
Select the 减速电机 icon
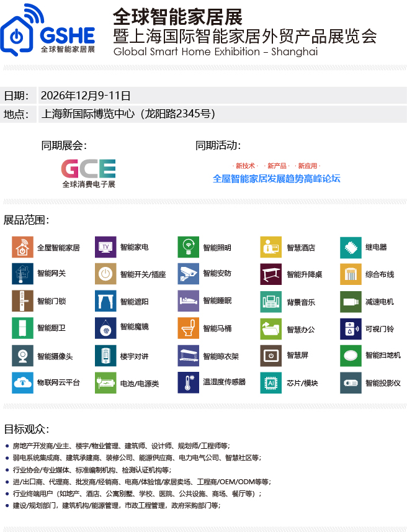point(351,302)
